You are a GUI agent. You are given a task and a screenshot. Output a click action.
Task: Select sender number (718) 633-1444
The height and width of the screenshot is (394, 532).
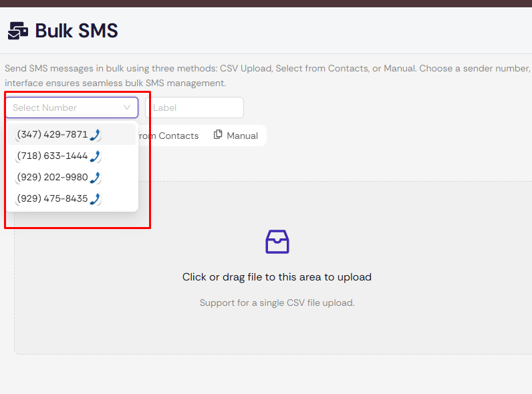pyautogui.click(x=52, y=156)
